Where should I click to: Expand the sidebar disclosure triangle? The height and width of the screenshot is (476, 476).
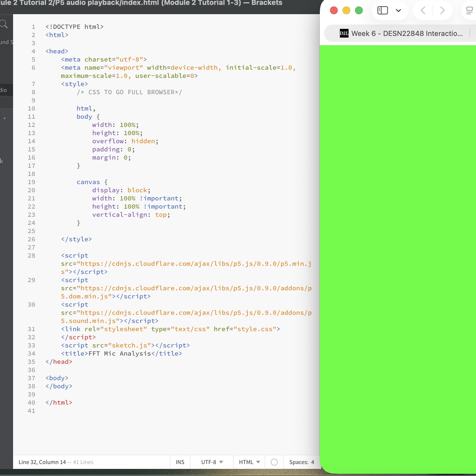pos(4,118)
